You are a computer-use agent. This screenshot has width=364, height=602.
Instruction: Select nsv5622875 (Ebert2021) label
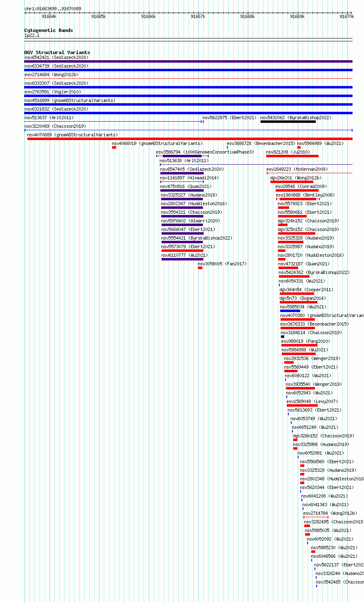(x=229, y=118)
